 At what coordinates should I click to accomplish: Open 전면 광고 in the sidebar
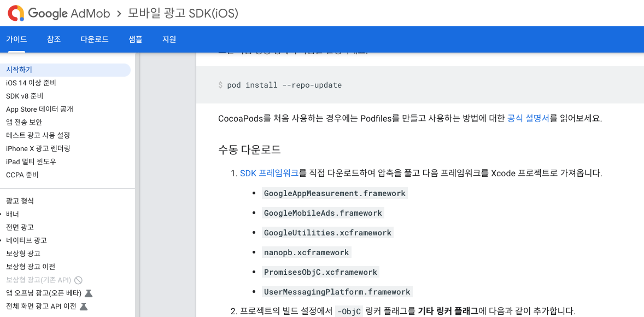(20, 227)
